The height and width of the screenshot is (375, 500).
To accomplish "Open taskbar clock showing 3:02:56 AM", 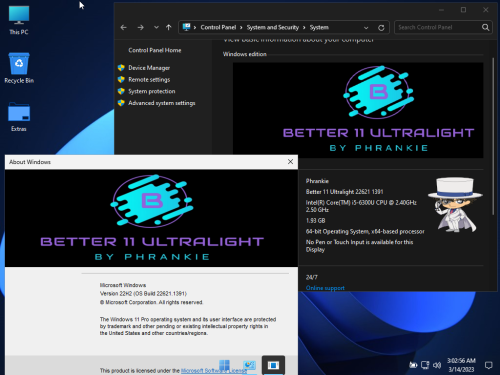I will pos(461,365).
